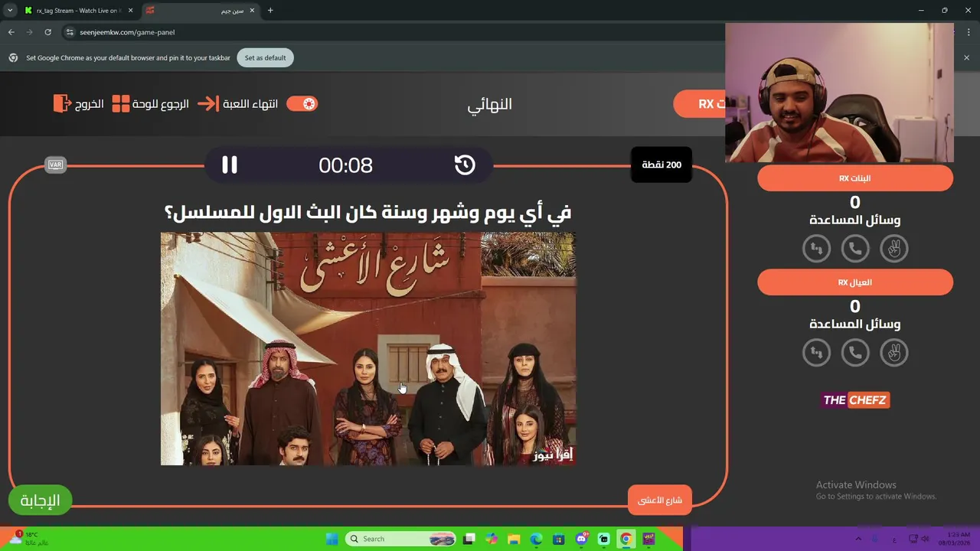This screenshot has height=551, width=980.
Task: Select the البنات RX team bar
Action: [855, 178]
